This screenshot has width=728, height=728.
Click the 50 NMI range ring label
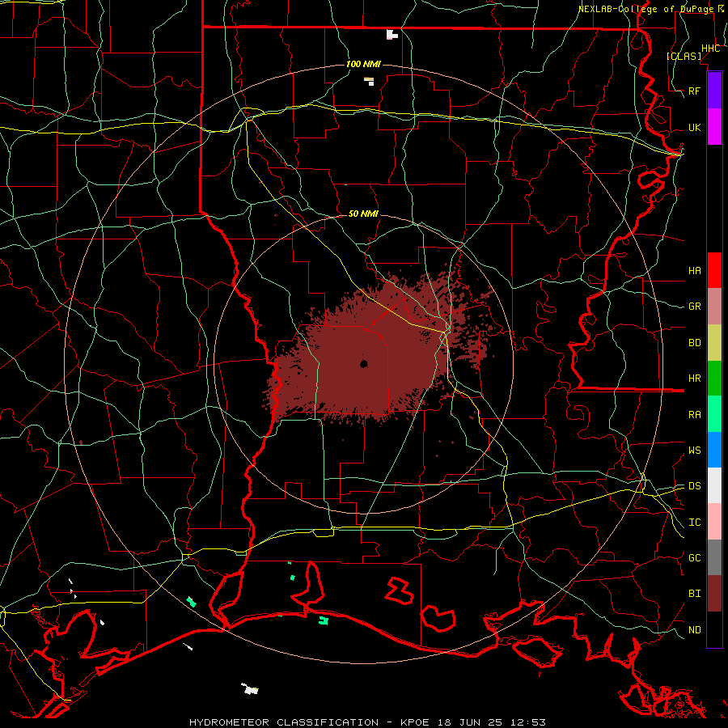point(363,214)
